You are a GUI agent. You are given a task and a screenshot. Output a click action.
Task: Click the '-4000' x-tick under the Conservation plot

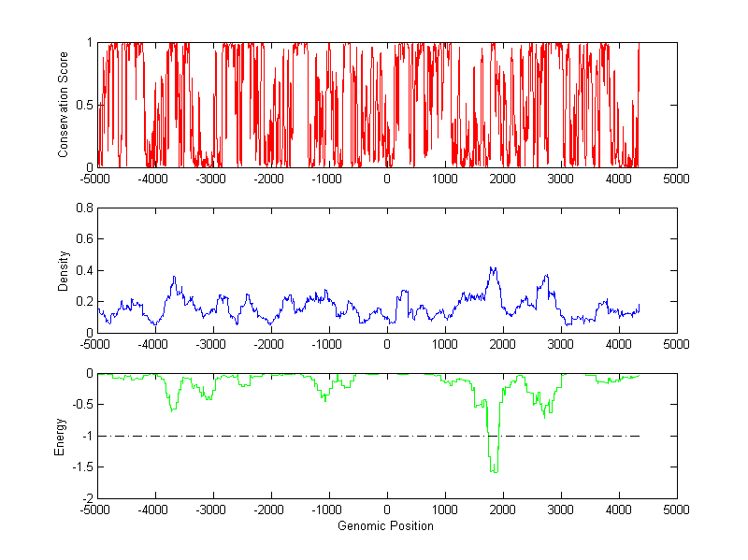pyautogui.click(x=154, y=179)
